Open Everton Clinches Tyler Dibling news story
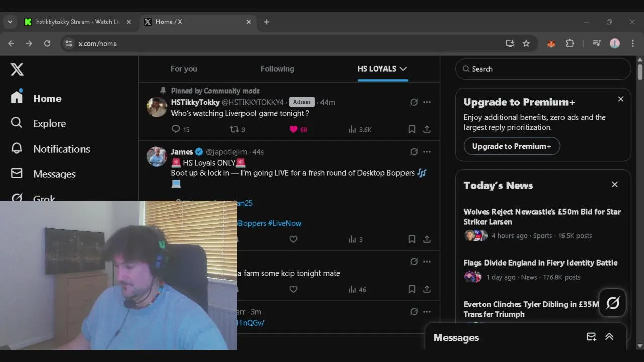 pos(531,309)
